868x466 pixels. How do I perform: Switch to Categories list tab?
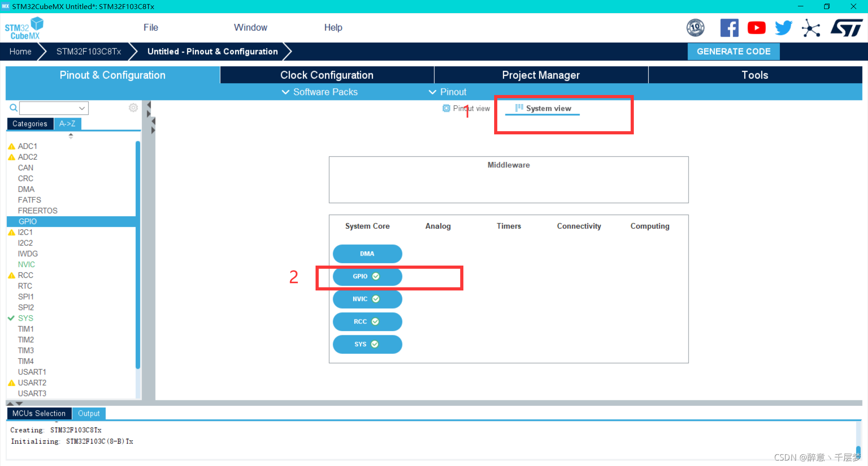pos(30,124)
